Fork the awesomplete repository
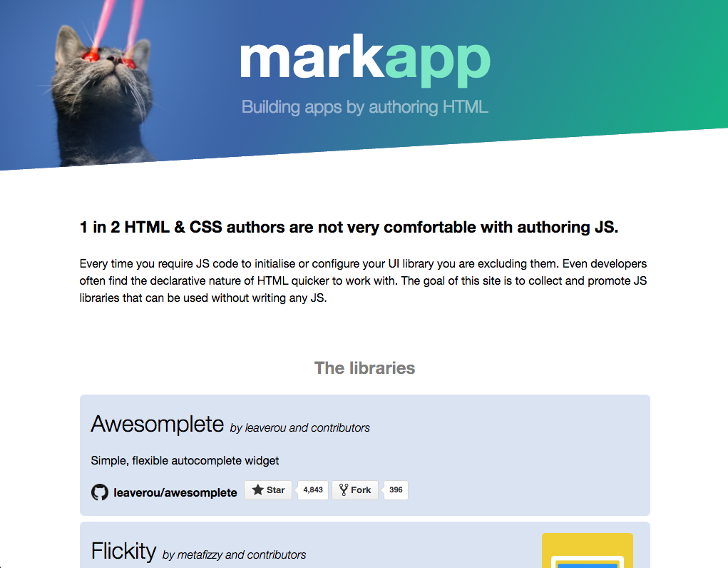 355,490
